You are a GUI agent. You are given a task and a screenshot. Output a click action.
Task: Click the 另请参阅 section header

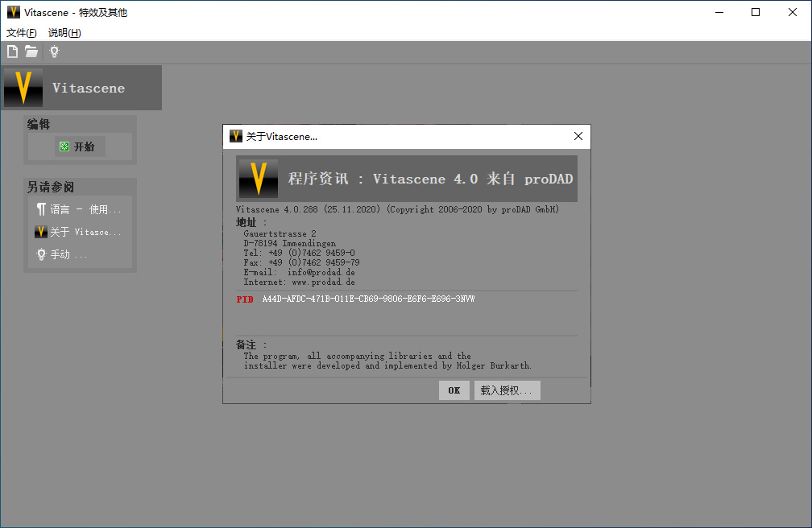coord(51,187)
